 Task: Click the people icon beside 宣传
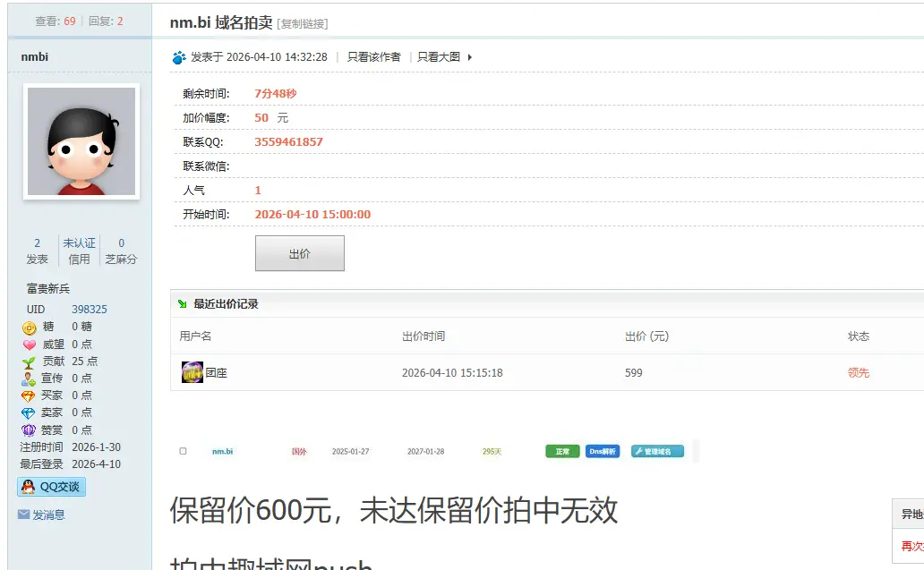pos(29,379)
